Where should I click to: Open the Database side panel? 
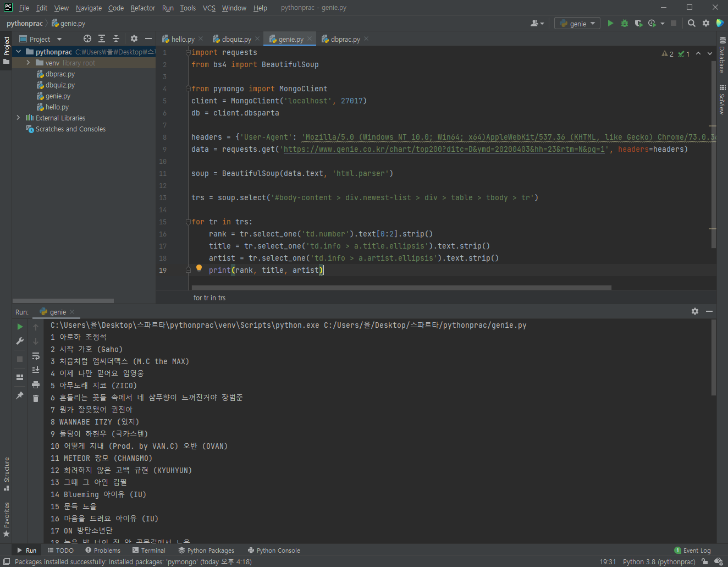click(722, 55)
